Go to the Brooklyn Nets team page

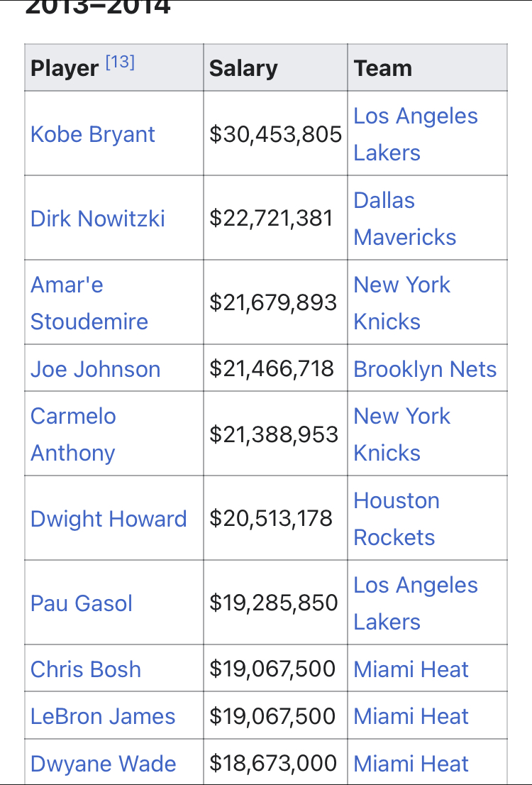click(x=425, y=369)
